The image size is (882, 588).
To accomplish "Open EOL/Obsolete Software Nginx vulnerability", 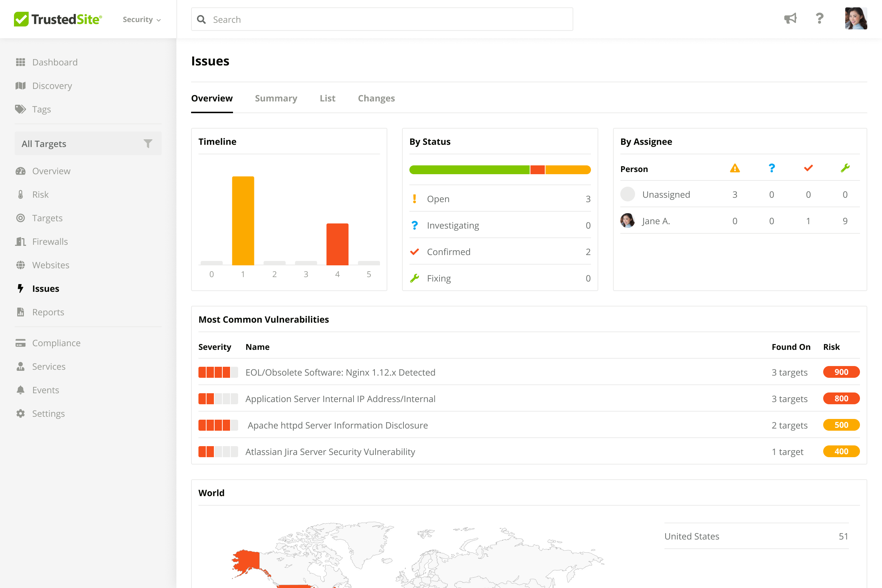I will pos(340,372).
